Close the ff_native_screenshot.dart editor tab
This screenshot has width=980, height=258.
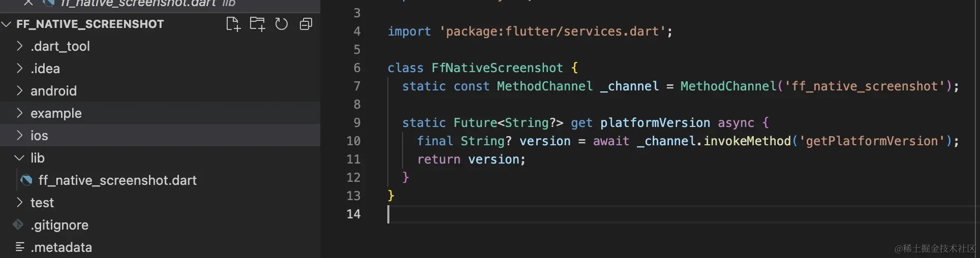[x=28, y=3]
